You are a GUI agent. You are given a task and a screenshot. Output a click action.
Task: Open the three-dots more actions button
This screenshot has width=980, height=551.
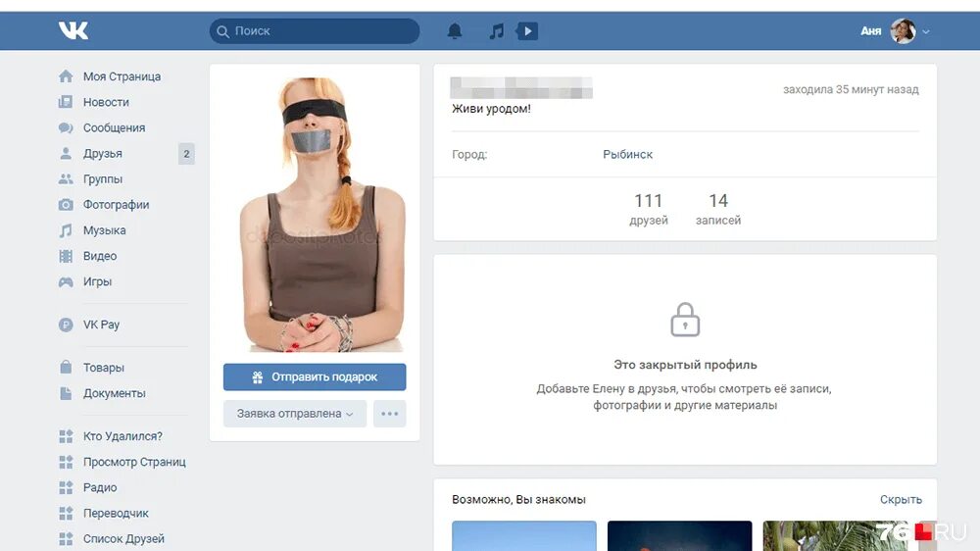(x=389, y=414)
